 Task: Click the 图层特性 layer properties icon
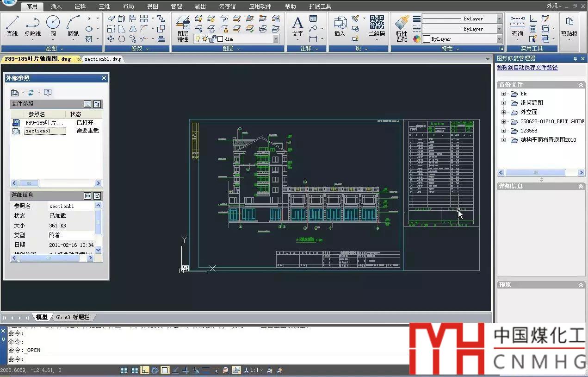(183, 29)
